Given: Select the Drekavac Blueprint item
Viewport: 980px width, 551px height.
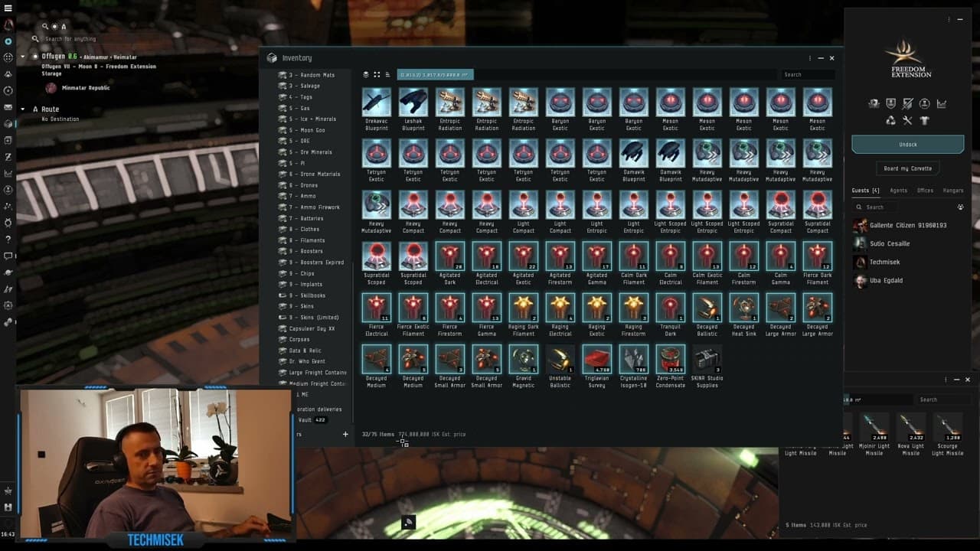Looking at the screenshot, I should tap(377, 109).
